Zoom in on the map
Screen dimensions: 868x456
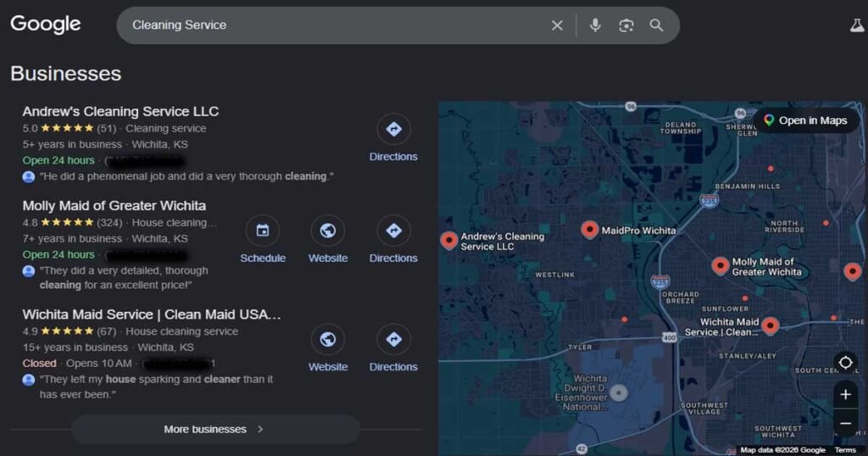click(845, 395)
